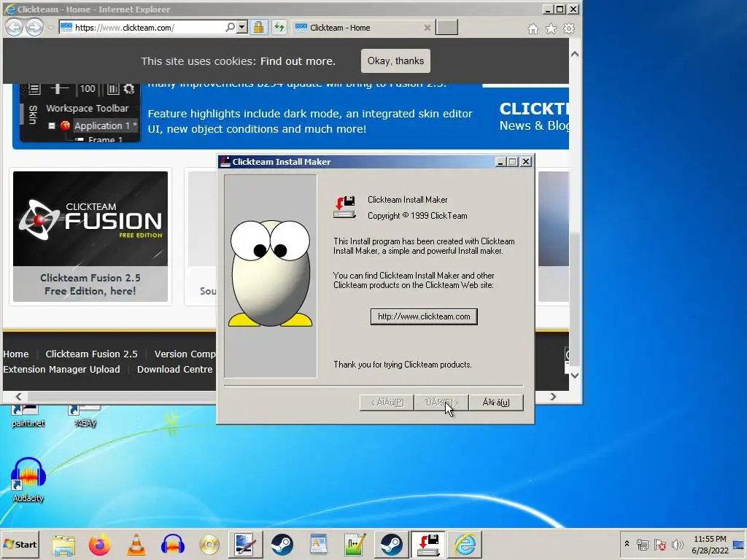Viewport: 747px width, 560px height.
Task: Click the browser vertical scroll down arrow
Action: (x=575, y=376)
